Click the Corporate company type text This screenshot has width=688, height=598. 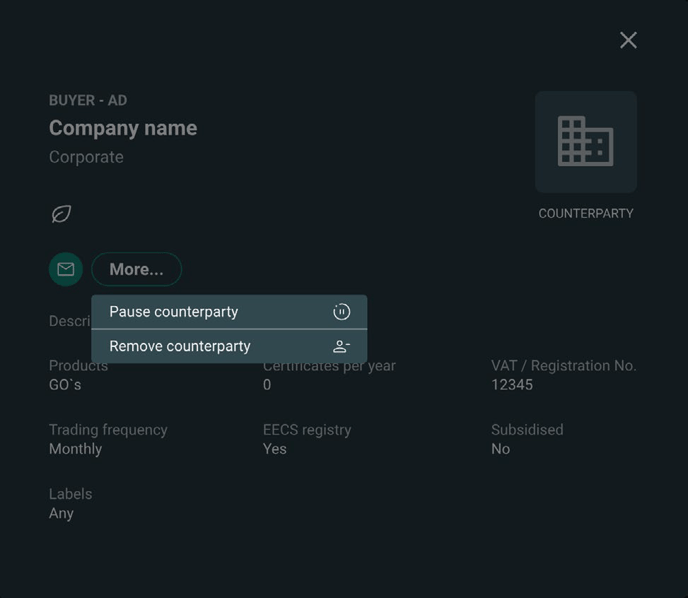(86, 157)
